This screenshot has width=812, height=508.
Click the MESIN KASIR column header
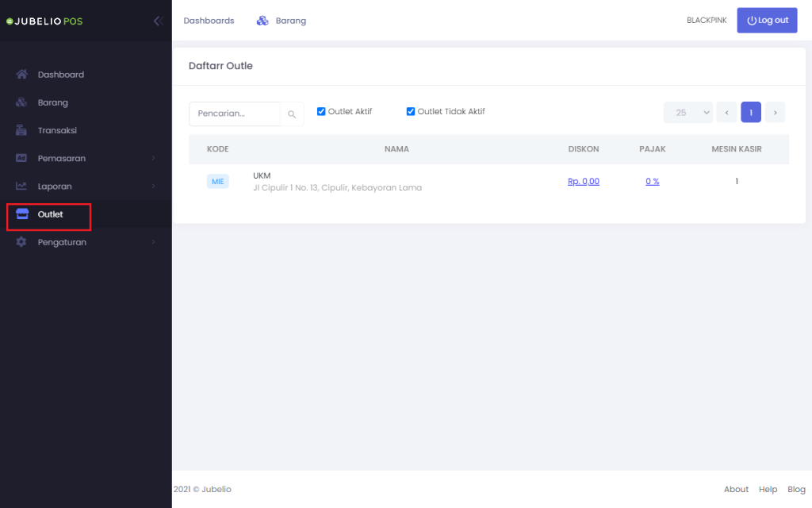[x=737, y=148]
